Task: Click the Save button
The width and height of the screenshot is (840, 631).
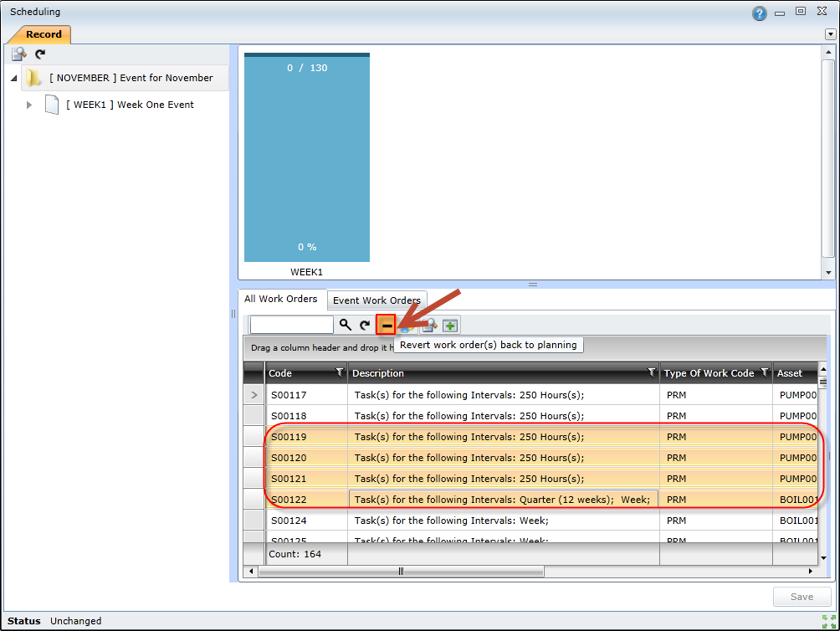Action: (x=801, y=597)
